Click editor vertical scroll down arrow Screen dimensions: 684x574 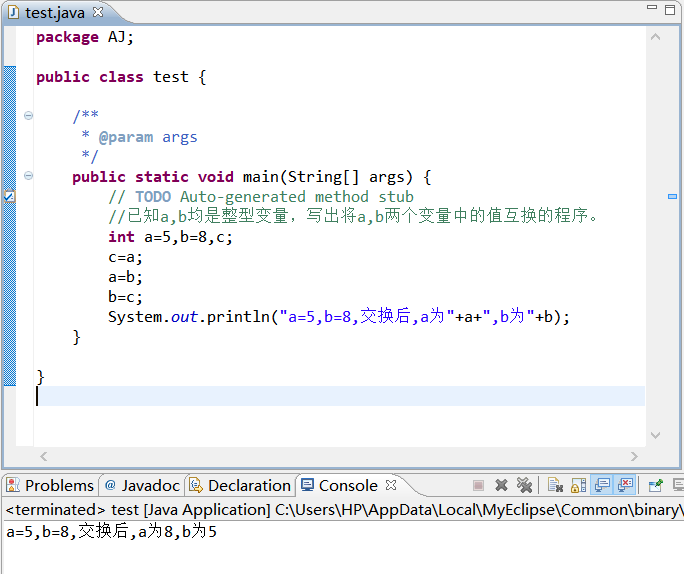655,435
